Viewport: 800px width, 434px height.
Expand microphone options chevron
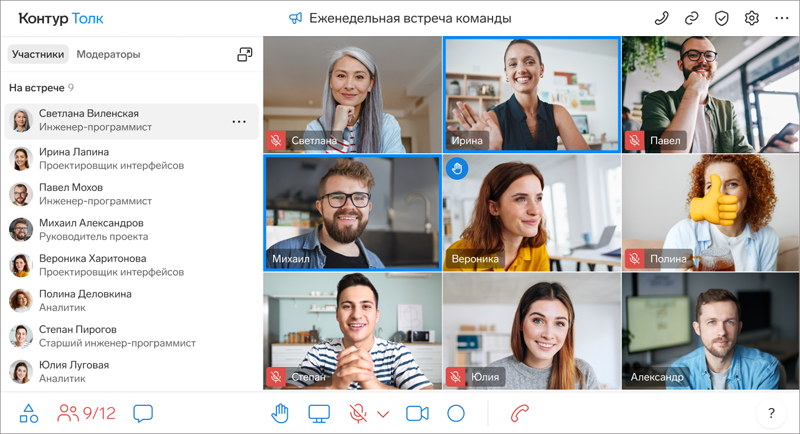point(382,414)
